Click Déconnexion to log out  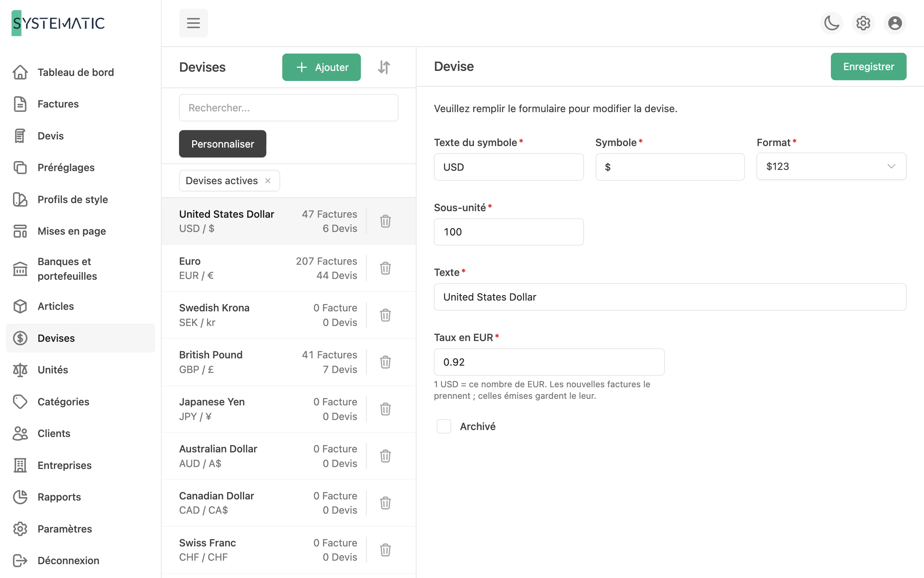pyautogui.click(x=80, y=561)
